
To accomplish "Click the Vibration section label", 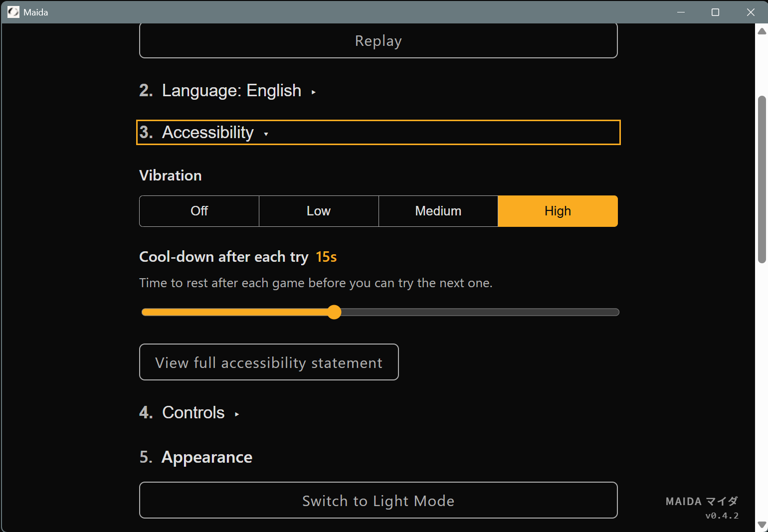I will click(170, 175).
